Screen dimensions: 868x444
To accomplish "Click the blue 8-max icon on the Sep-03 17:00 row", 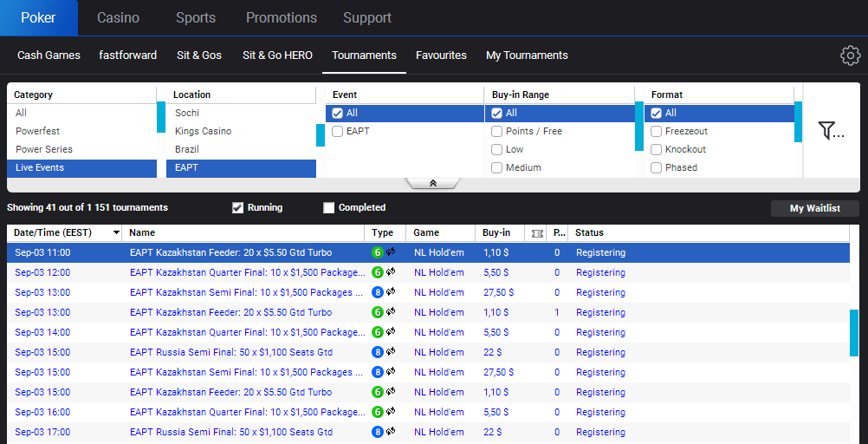I will pyautogui.click(x=378, y=432).
